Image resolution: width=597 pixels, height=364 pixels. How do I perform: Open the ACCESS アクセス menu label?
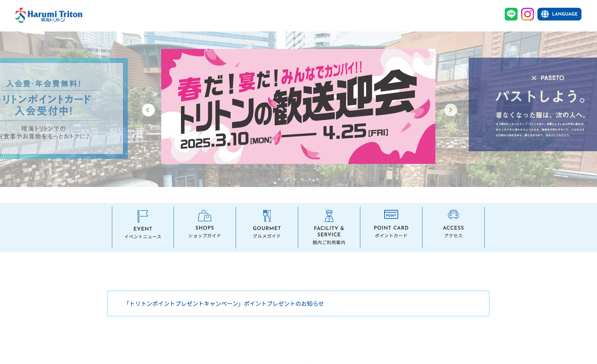tap(453, 231)
